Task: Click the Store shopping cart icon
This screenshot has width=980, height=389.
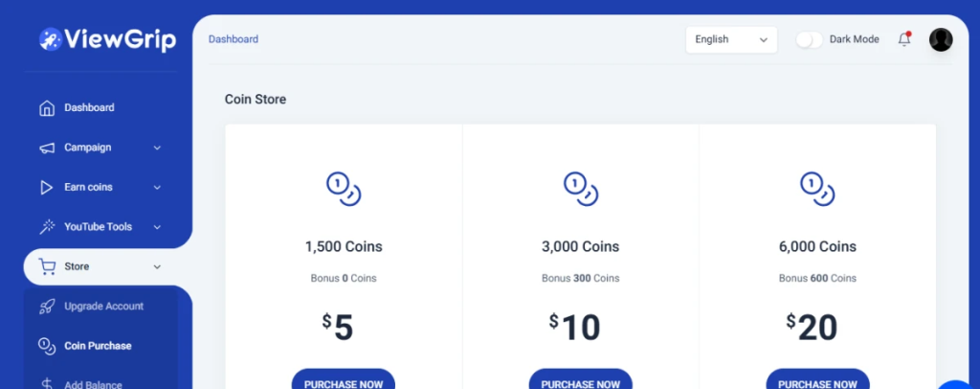Action: tap(47, 267)
